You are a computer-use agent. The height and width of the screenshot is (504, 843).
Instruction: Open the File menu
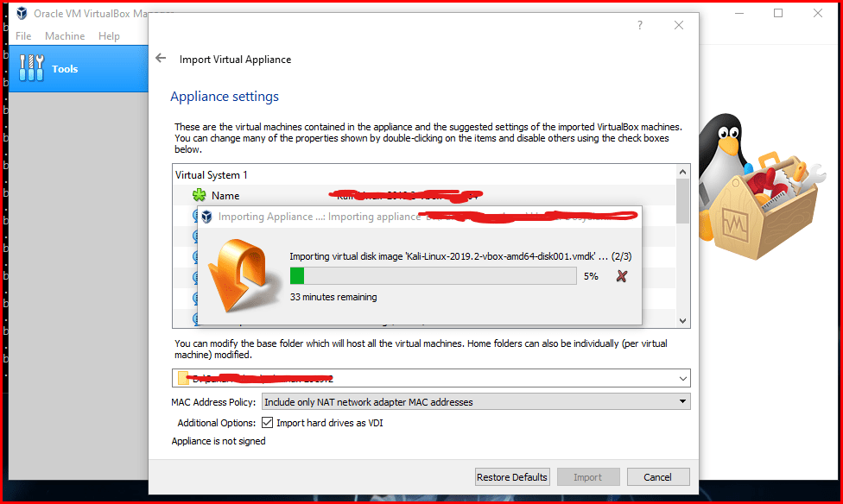click(23, 36)
